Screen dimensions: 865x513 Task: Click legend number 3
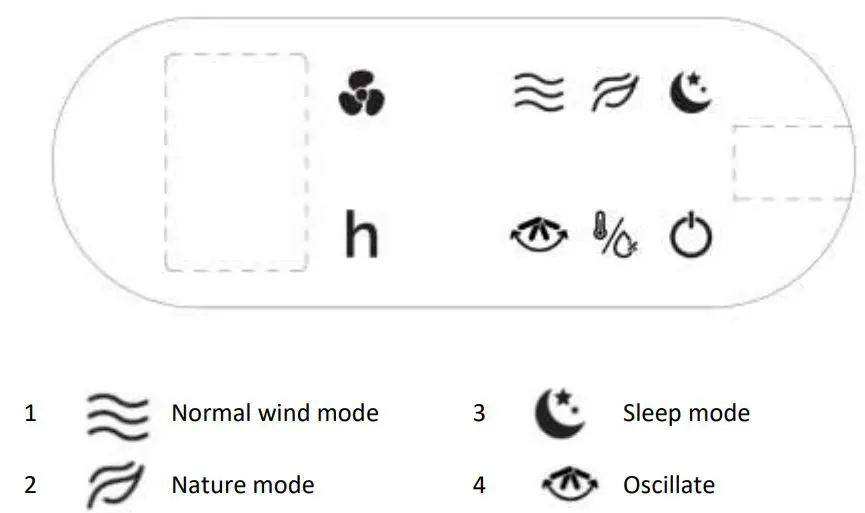(x=479, y=413)
